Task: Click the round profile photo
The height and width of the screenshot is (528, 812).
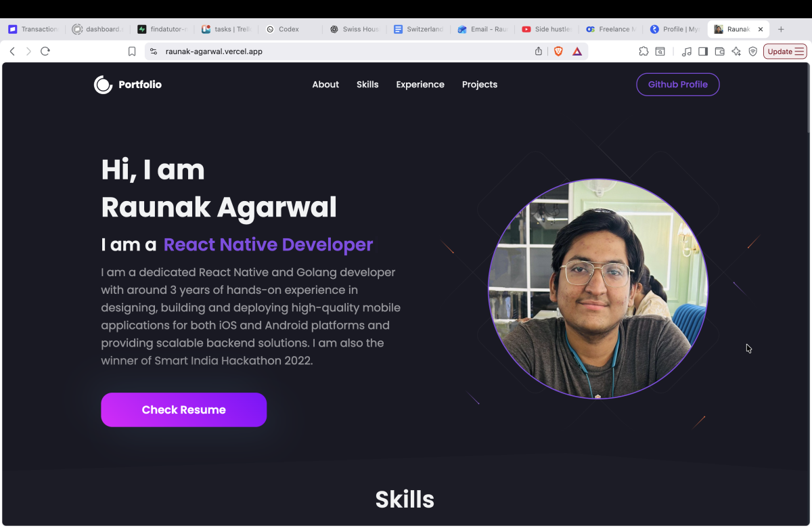Action: pos(598,289)
